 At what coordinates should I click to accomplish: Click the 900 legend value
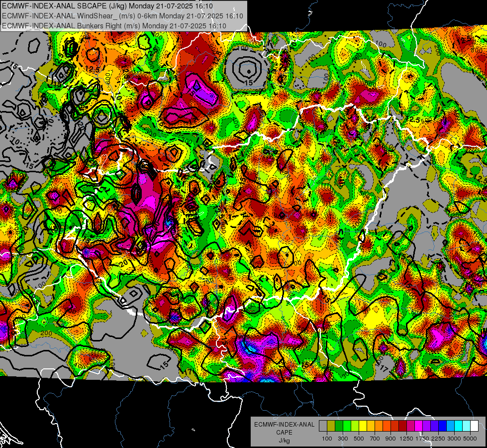pyautogui.click(x=390, y=439)
